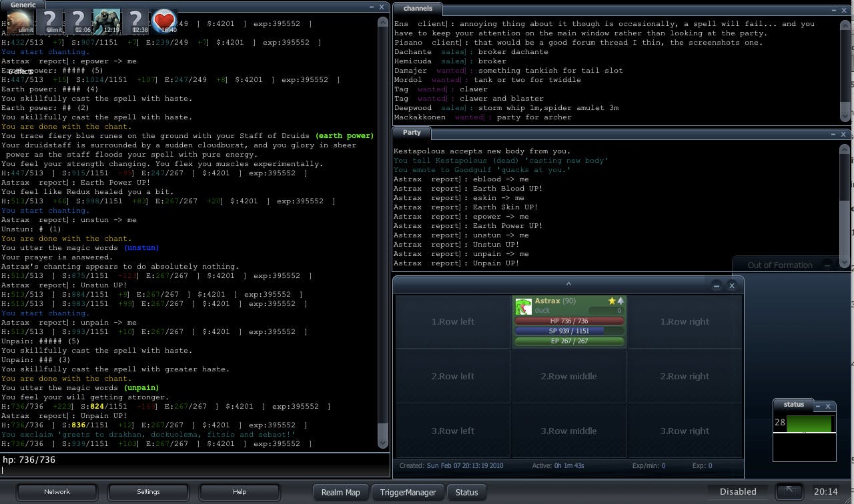The height and width of the screenshot is (504, 854).
Task: Select the 2.Row left formation slot
Action: point(453,376)
